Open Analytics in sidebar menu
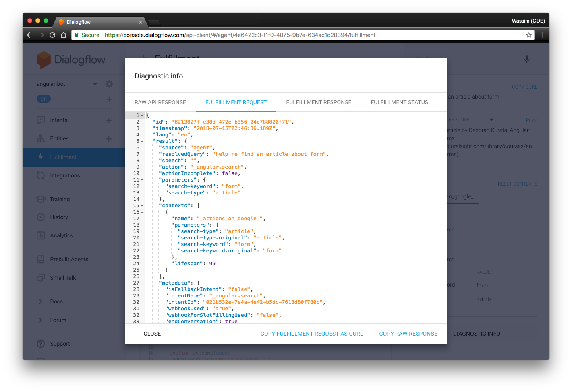Image resolution: width=572 pixels, height=392 pixels. coord(62,235)
